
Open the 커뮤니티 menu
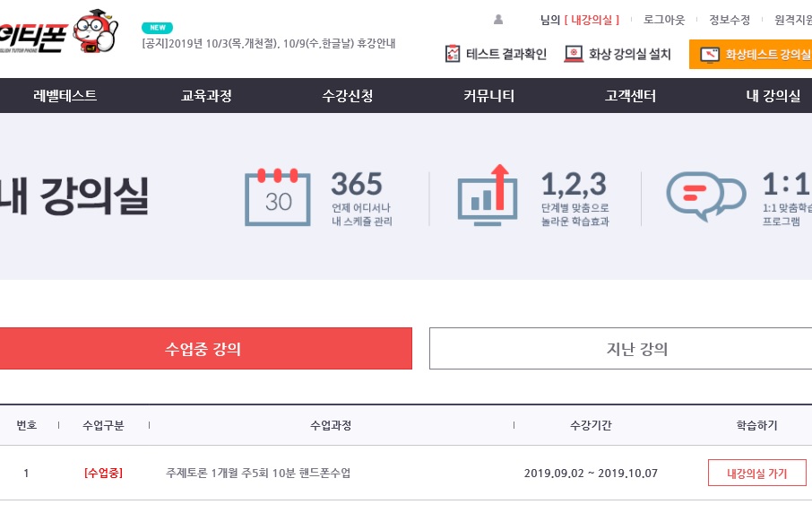click(x=489, y=96)
